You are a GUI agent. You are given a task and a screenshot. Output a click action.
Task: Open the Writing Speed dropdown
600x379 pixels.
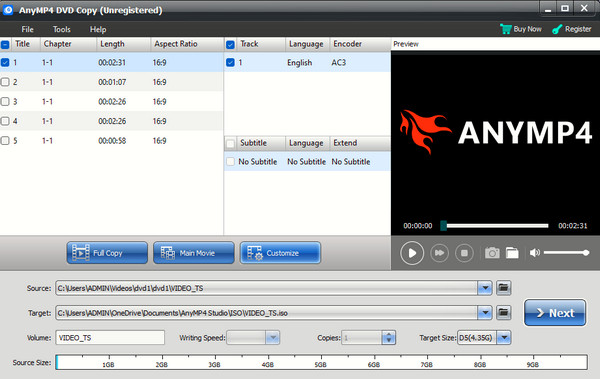(273, 338)
